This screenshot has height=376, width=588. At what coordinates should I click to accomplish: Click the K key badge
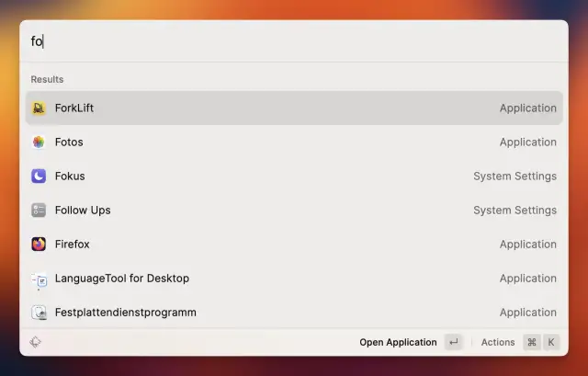pyautogui.click(x=551, y=342)
